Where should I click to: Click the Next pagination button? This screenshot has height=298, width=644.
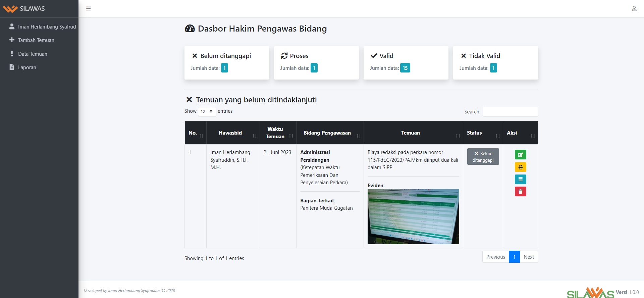tap(529, 257)
